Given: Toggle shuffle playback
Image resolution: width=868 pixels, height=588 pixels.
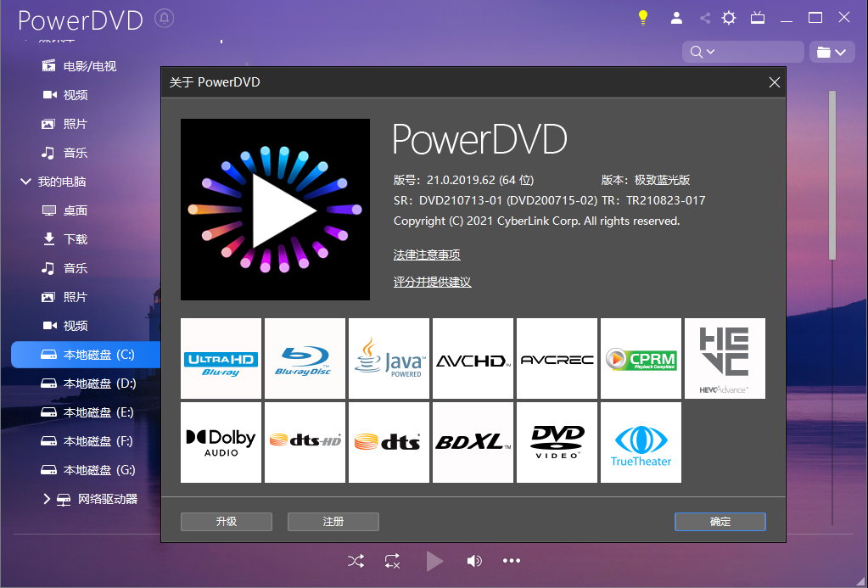Looking at the screenshot, I should pos(356,561).
